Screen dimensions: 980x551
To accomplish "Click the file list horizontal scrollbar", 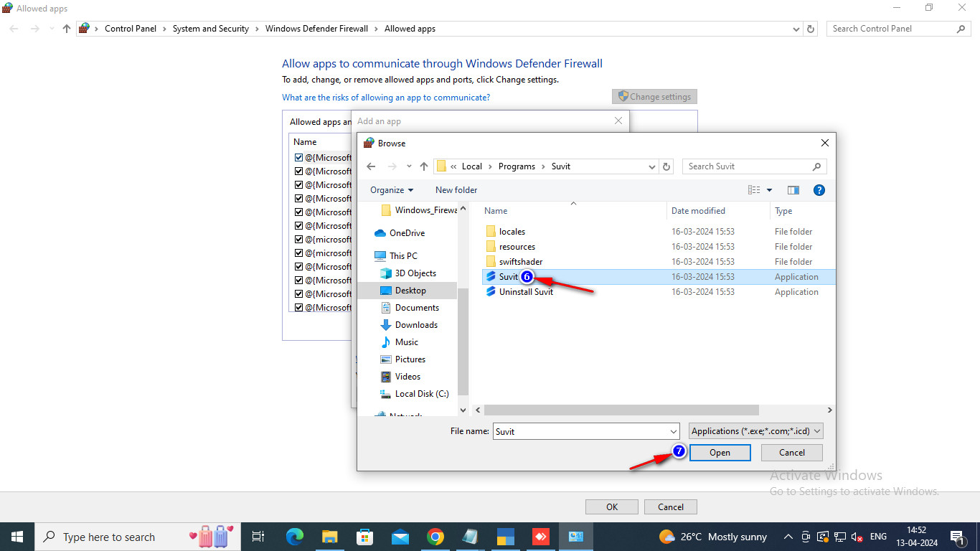I will click(621, 410).
